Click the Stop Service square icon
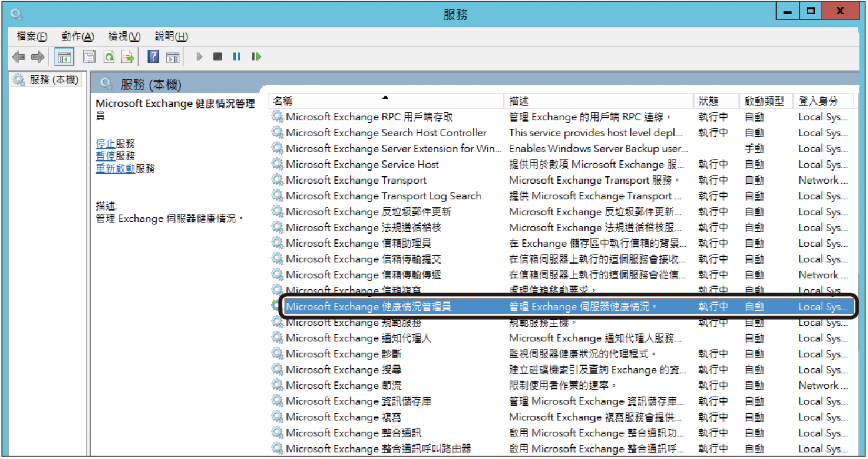This screenshot has height=459, width=868. coord(217,57)
